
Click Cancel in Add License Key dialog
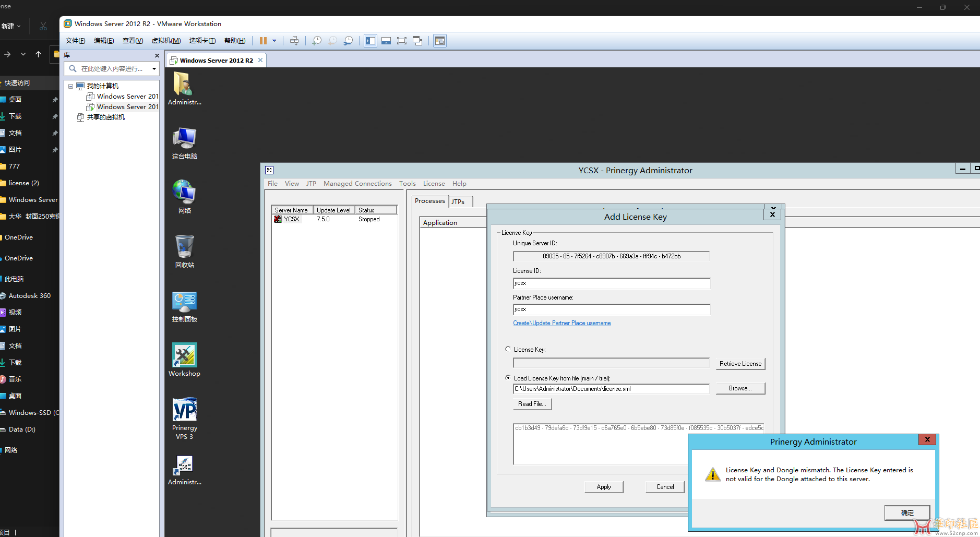tap(665, 487)
